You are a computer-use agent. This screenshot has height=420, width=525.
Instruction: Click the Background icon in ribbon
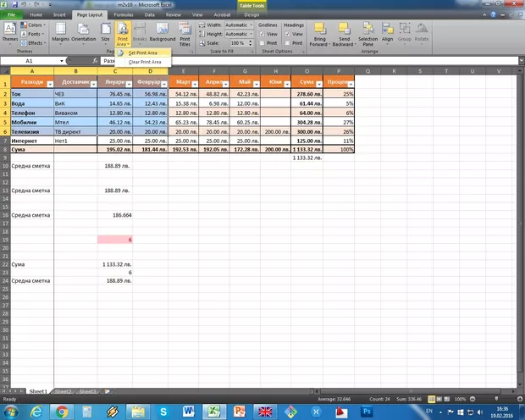163,33
